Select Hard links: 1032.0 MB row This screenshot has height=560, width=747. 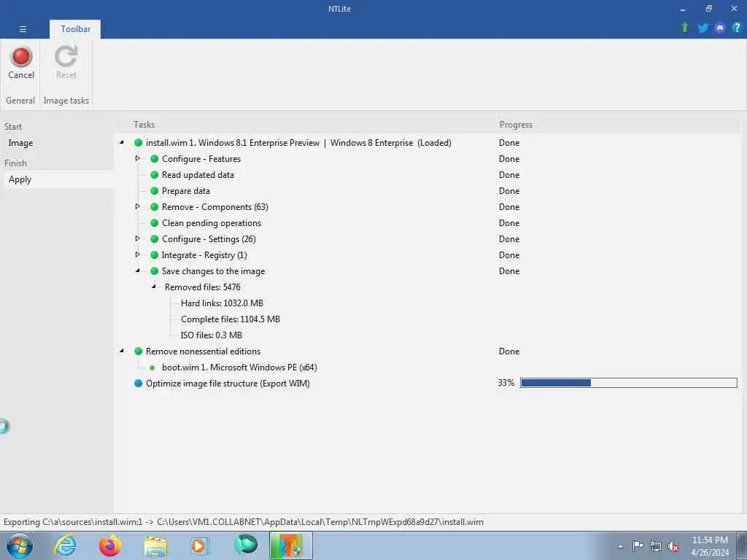[222, 303]
